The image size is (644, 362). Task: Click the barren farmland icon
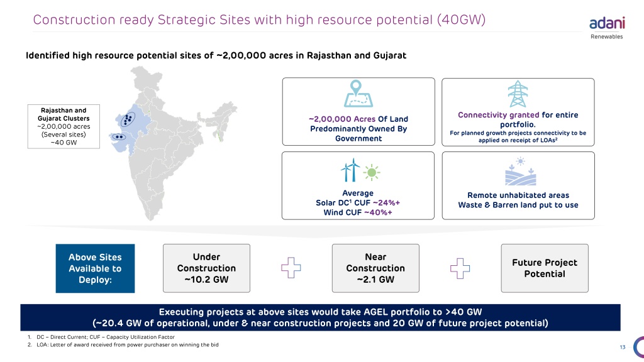coord(520,172)
